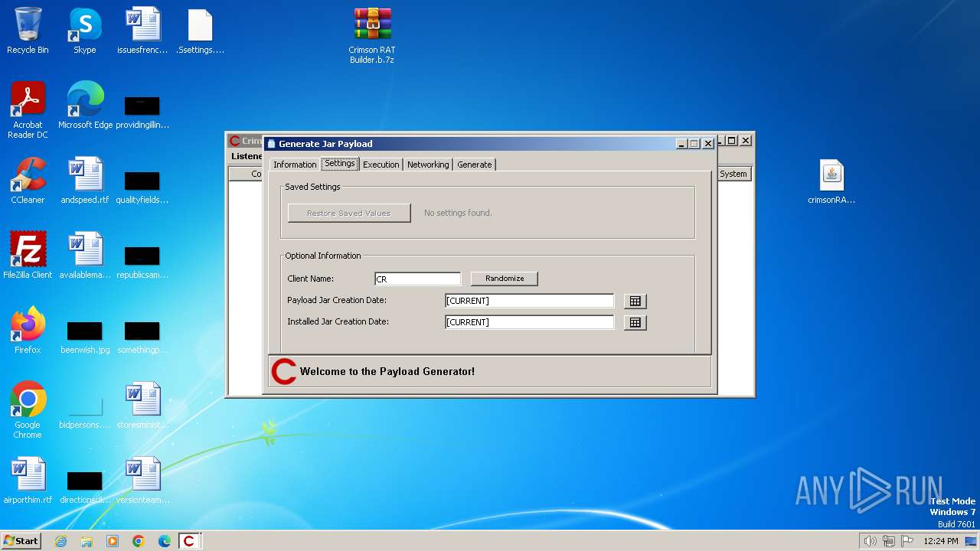This screenshot has height=551, width=980.
Task: Launch CCleaner desktop shortcut
Action: (x=28, y=181)
